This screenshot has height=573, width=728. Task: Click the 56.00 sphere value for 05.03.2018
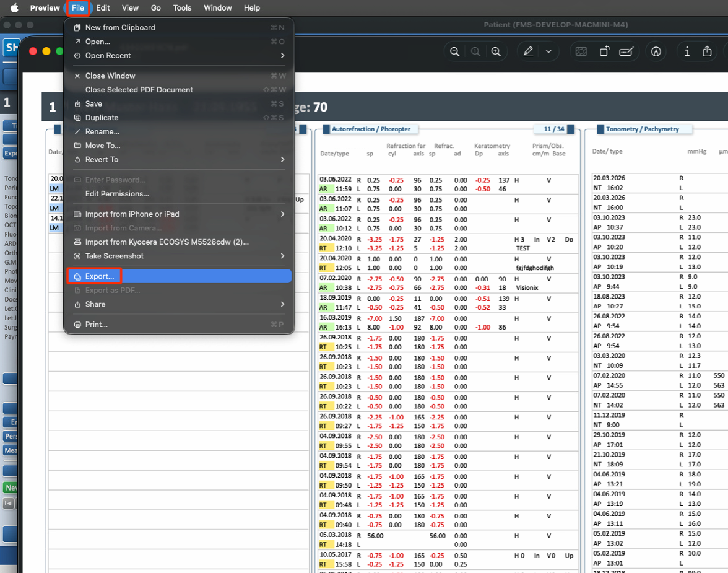[x=375, y=536]
